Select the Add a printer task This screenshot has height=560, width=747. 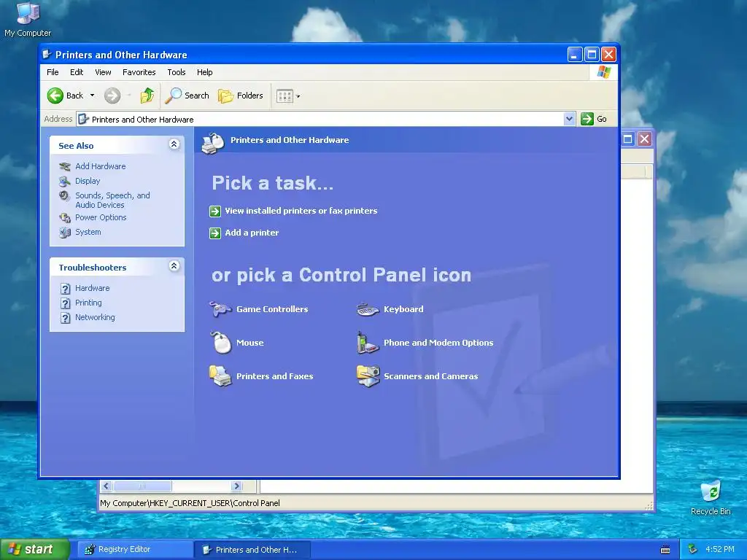pyautogui.click(x=252, y=233)
